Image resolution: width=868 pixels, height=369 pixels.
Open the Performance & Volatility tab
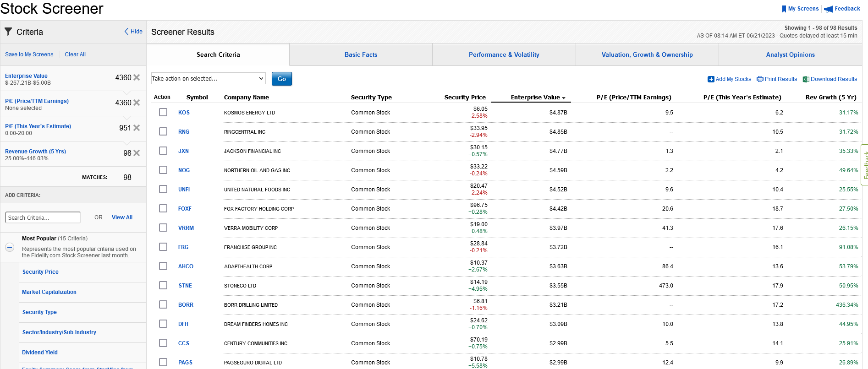click(504, 54)
